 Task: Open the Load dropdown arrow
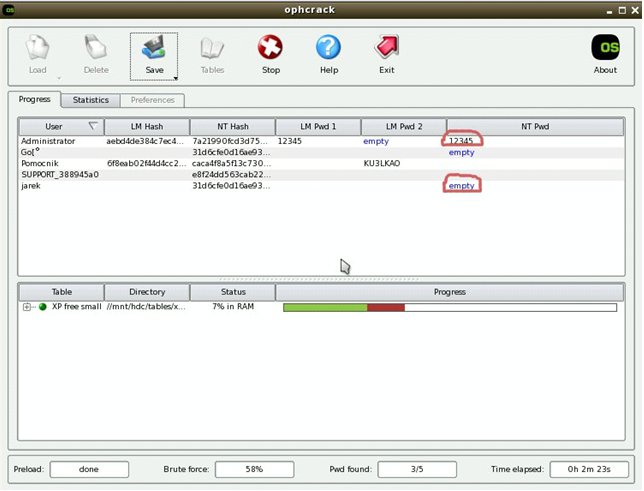tap(59, 78)
